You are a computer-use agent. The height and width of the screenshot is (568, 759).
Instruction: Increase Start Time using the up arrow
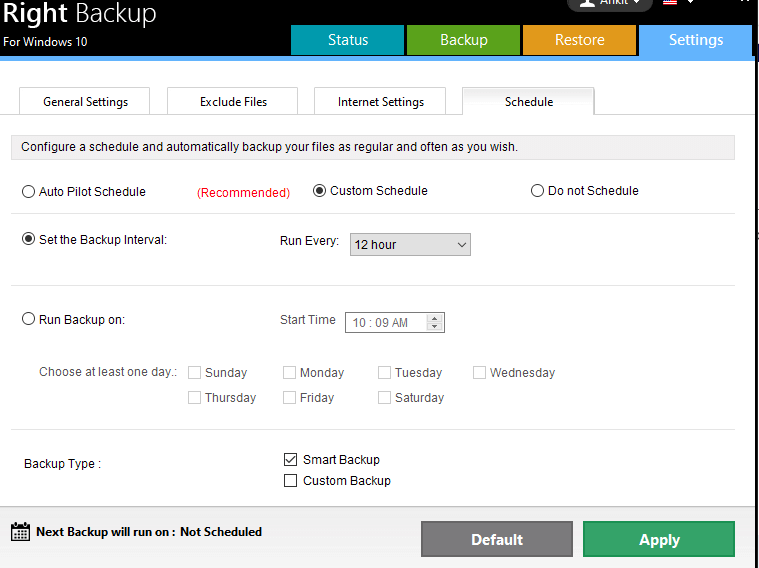click(x=434, y=318)
